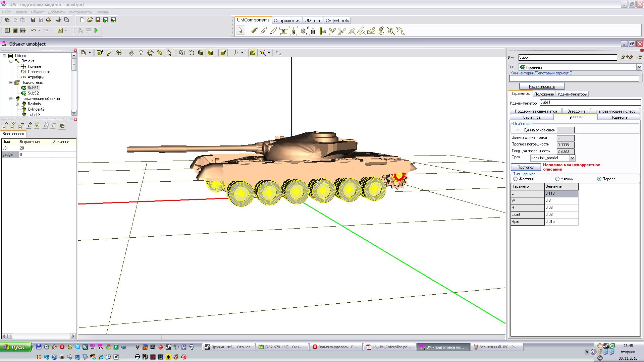Click the Протокол button
This screenshot has height=362, width=644.
click(x=526, y=167)
